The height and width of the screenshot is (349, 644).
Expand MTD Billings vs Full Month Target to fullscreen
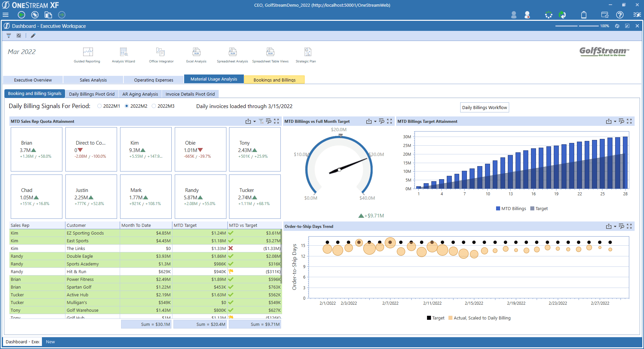[x=389, y=121]
